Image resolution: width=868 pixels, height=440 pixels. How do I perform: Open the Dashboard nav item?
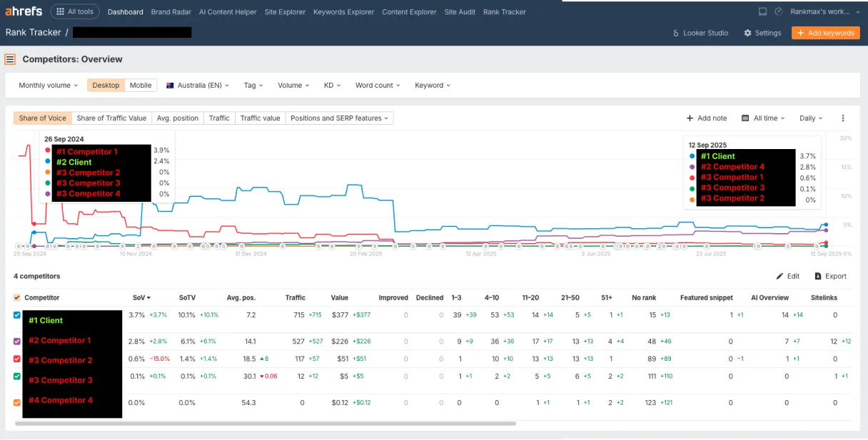tap(126, 12)
